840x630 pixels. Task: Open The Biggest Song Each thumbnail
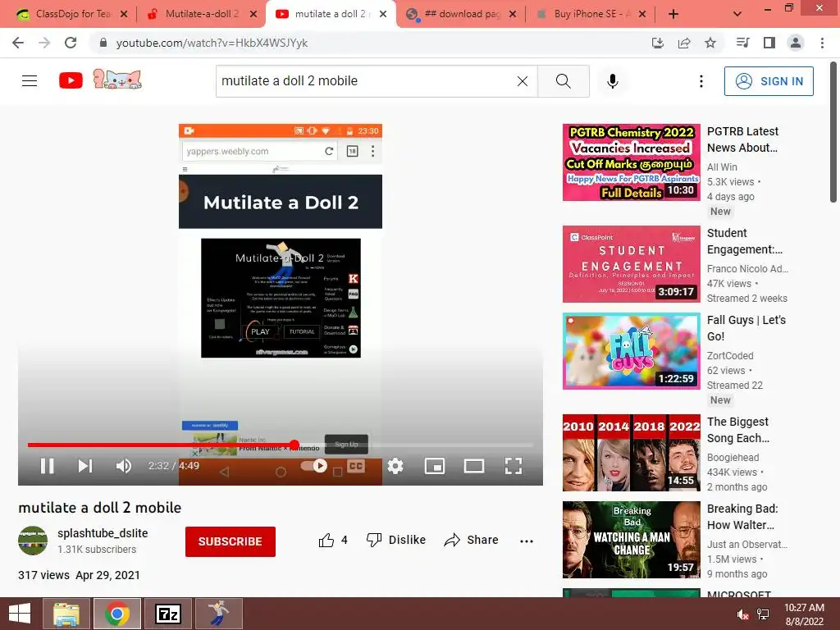point(631,453)
